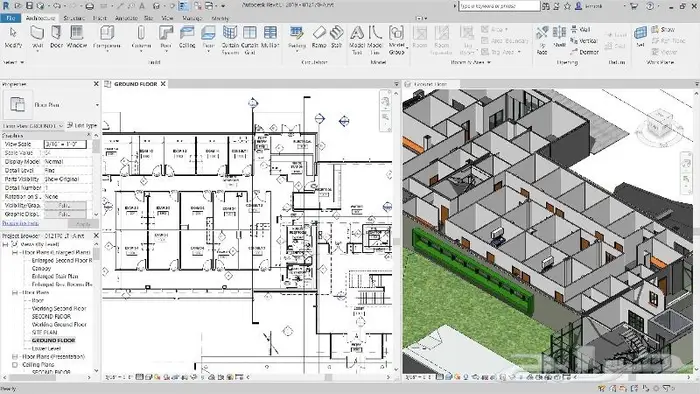The image size is (700, 394).
Task: Select the Column tool
Action: pyautogui.click(x=141, y=37)
